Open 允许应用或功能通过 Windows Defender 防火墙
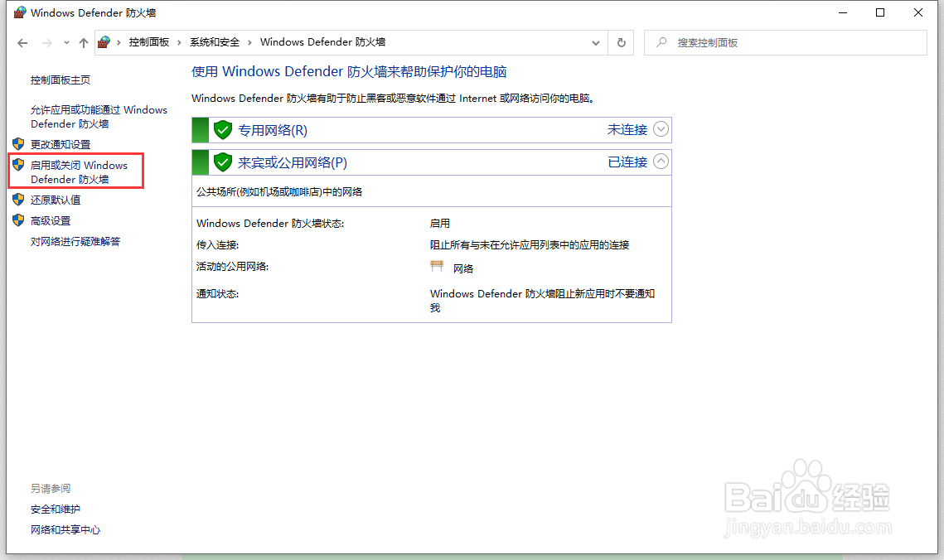Viewport: 944px width, 560px height. click(99, 117)
